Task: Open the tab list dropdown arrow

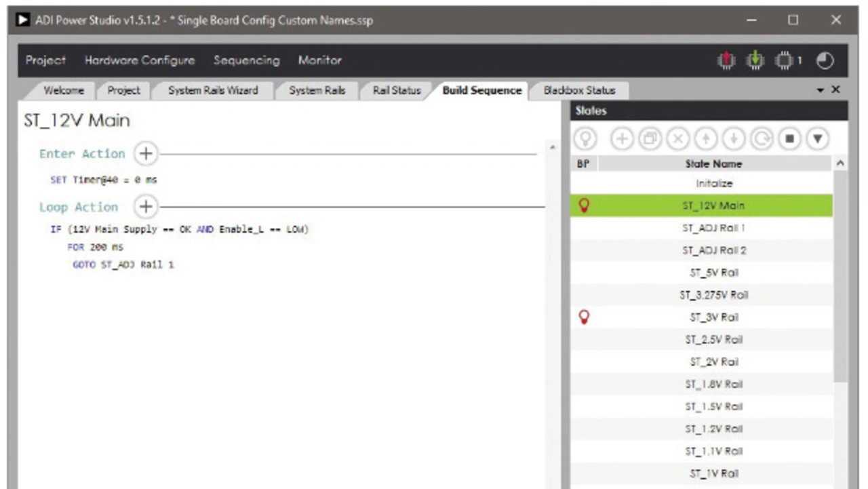Action: [821, 90]
